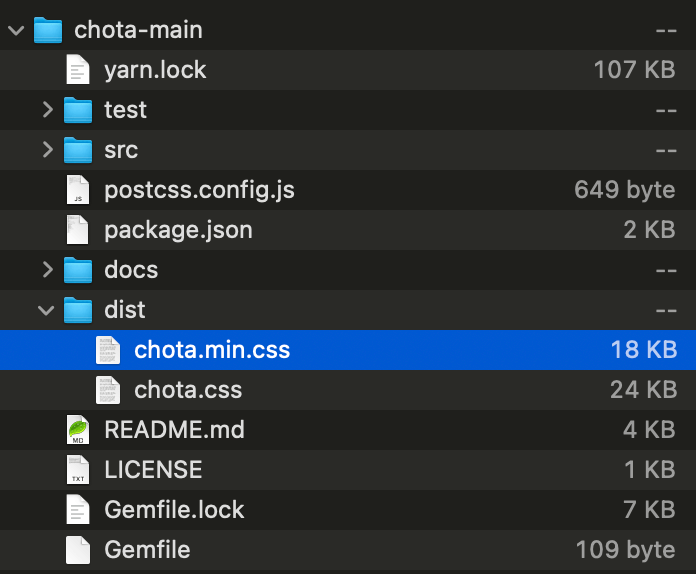Image resolution: width=696 pixels, height=574 pixels.
Task: Select the src folder name
Action: click(121, 150)
